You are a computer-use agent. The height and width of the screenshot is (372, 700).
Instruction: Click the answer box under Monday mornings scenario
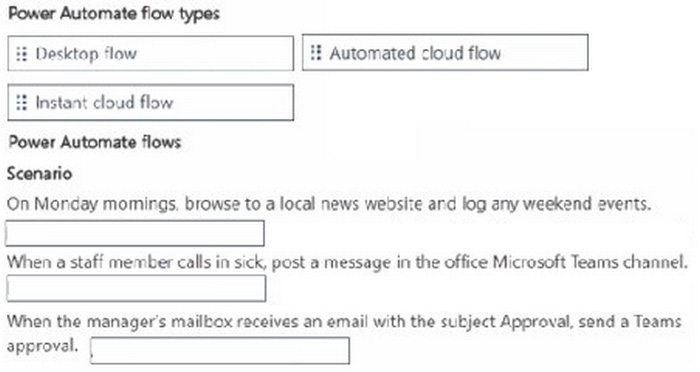[135, 233]
